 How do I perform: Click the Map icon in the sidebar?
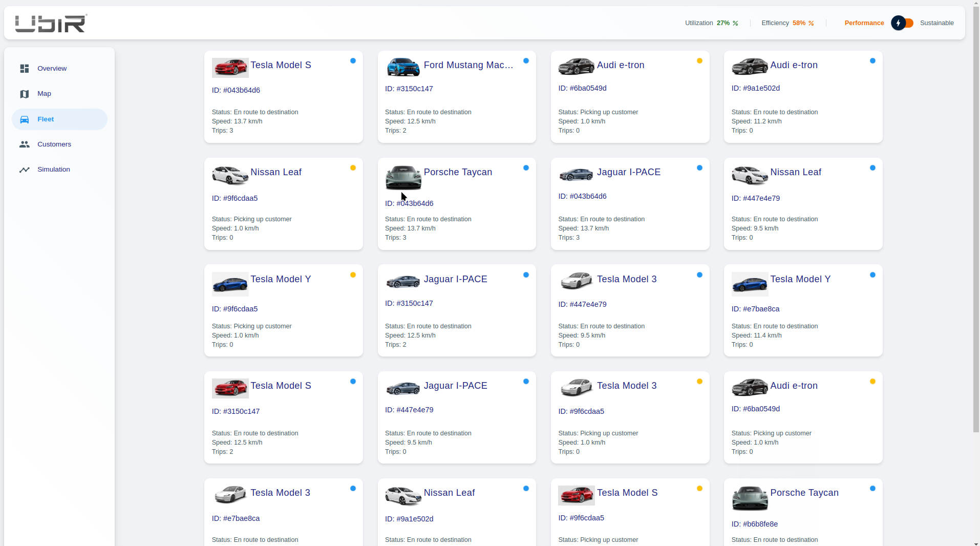point(24,94)
